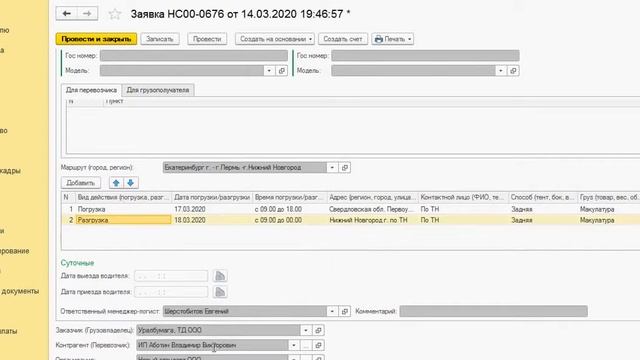Open the Маршрут item with open icon
The image size is (640, 360).
pyautogui.click(x=345, y=167)
